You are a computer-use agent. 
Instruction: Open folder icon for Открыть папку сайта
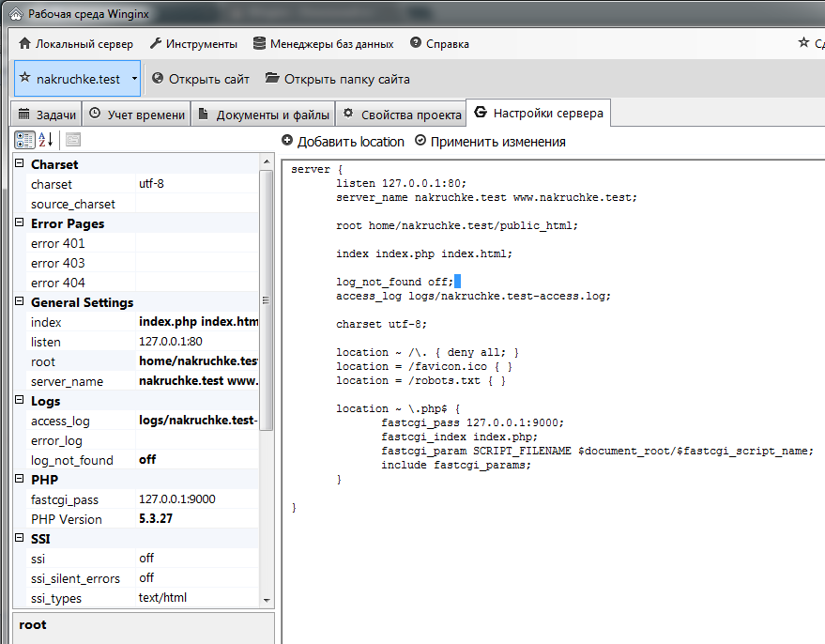point(272,79)
